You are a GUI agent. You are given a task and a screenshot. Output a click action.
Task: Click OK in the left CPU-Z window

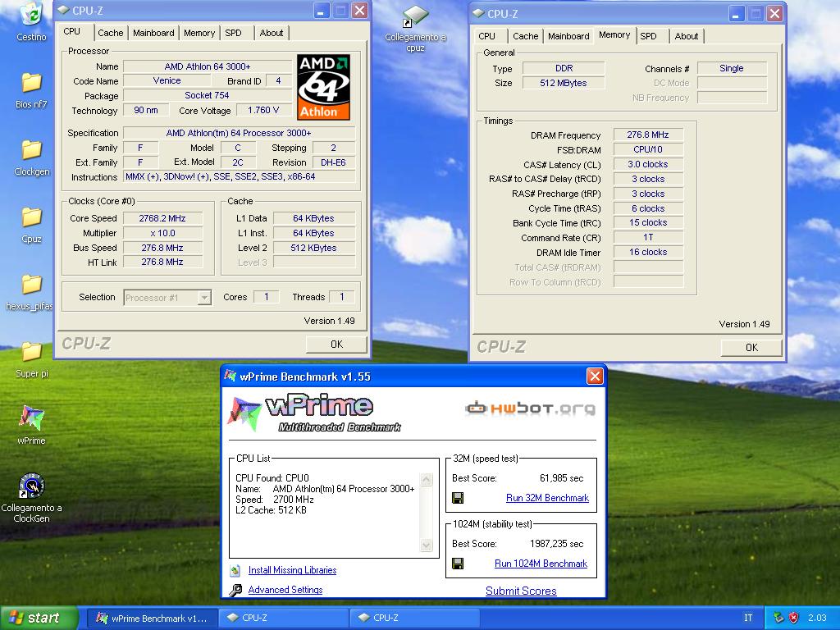[336, 345]
